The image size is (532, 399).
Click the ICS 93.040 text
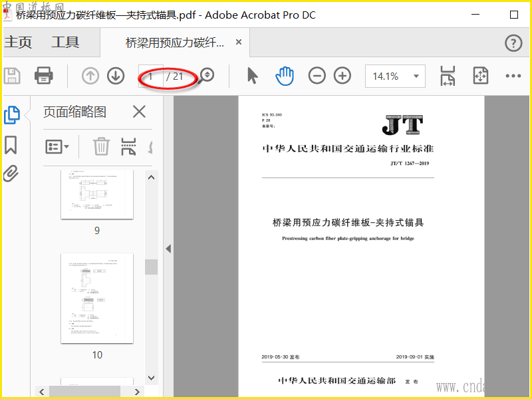point(272,114)
